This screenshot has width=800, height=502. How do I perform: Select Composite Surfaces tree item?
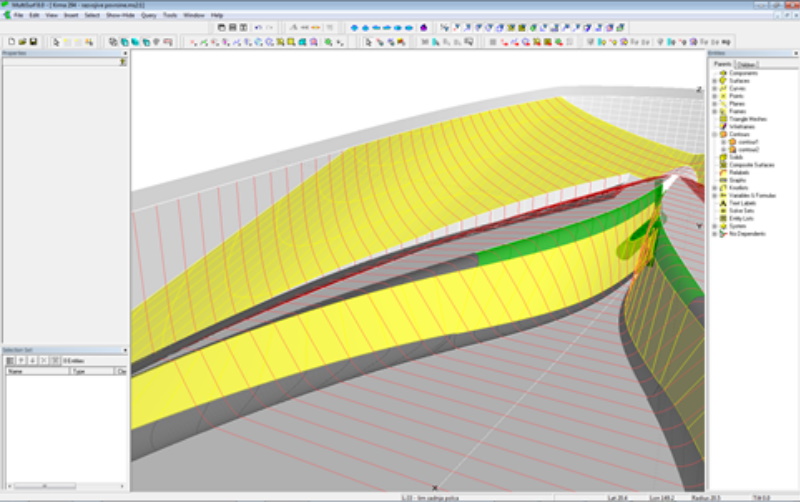click(750, 164)
